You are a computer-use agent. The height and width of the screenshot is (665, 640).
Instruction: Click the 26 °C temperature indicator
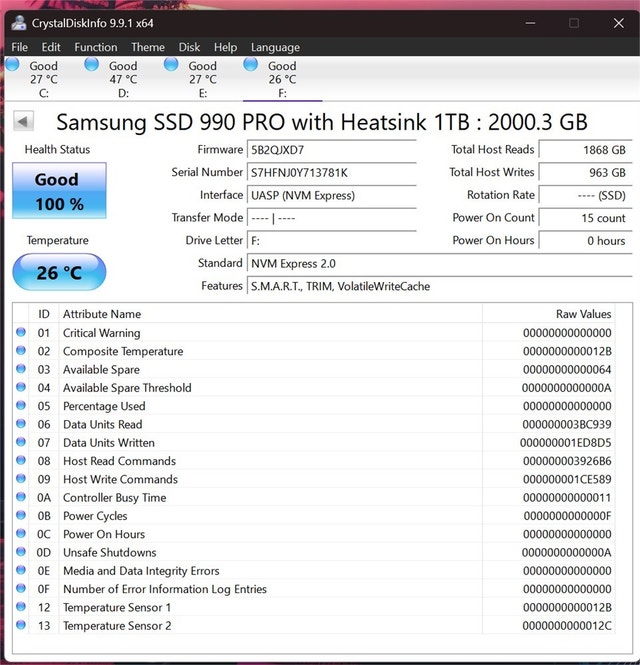(x=59, y=272)
